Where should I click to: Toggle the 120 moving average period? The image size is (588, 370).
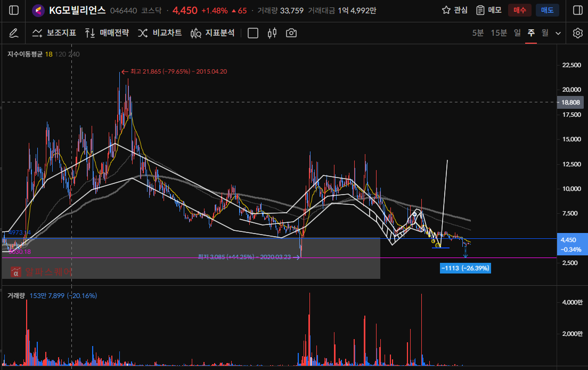pyautogui.click(x=60, y=54)
